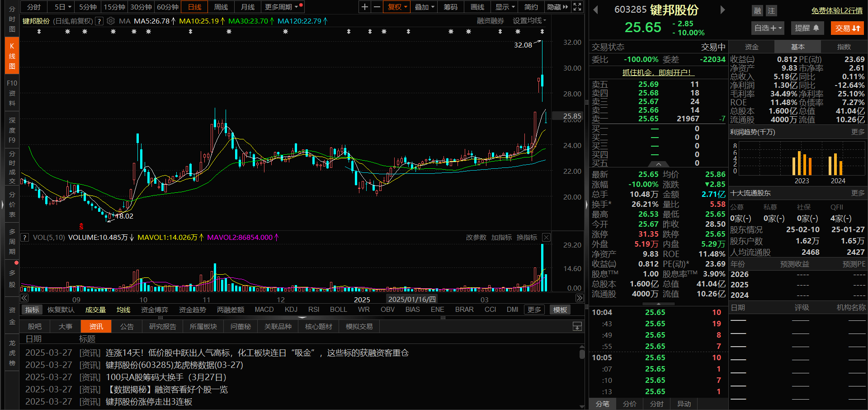Switch to 周线 weekly chart tab

tap(221, 7)
